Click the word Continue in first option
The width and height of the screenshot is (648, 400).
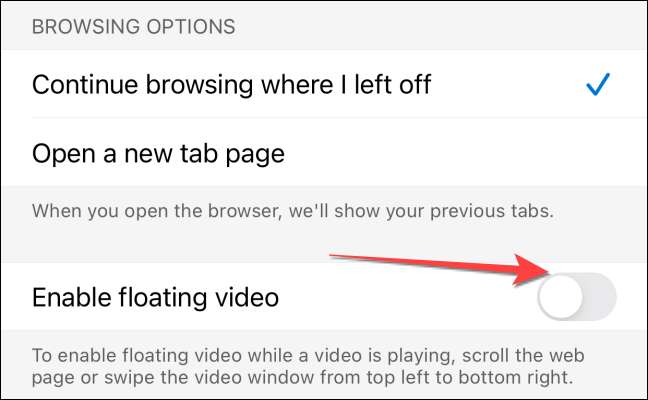(85, 84)
